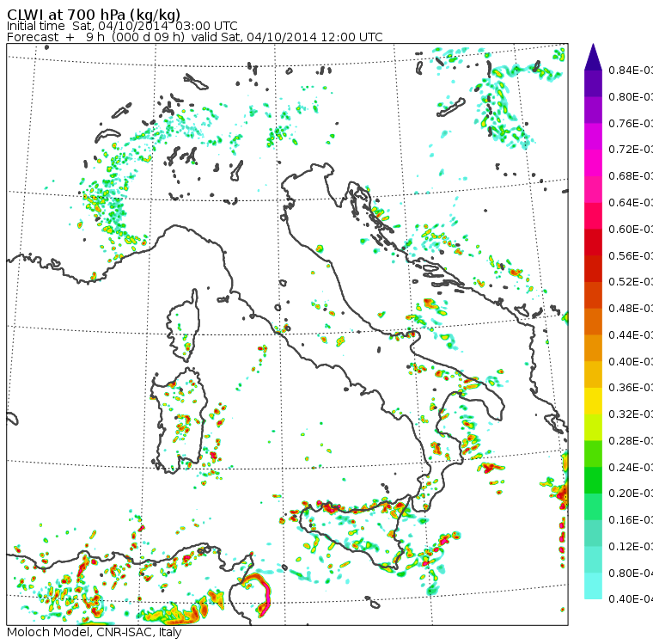Click the 0.28E legend value label
653x644 pixels.
(631, 440)
